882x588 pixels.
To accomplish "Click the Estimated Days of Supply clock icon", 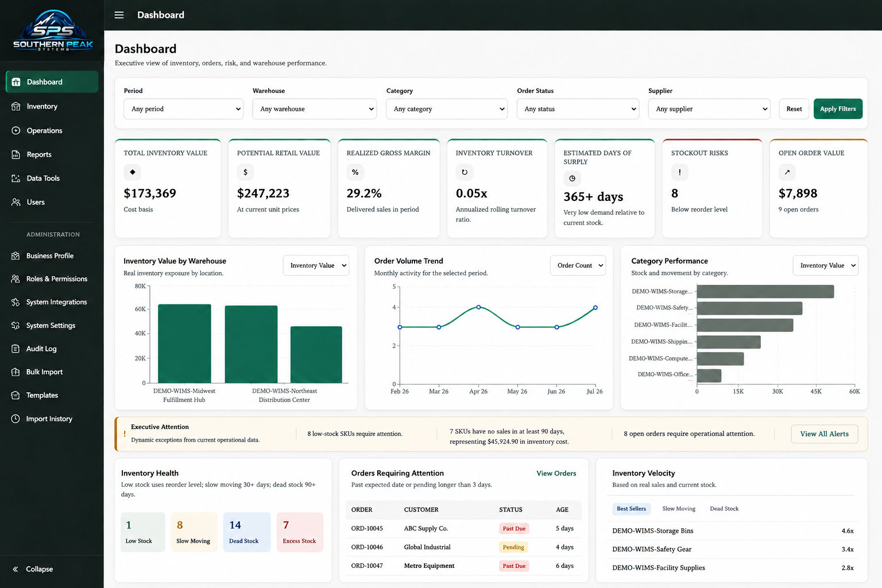I will pyautogui.click(x=572, y=179).
